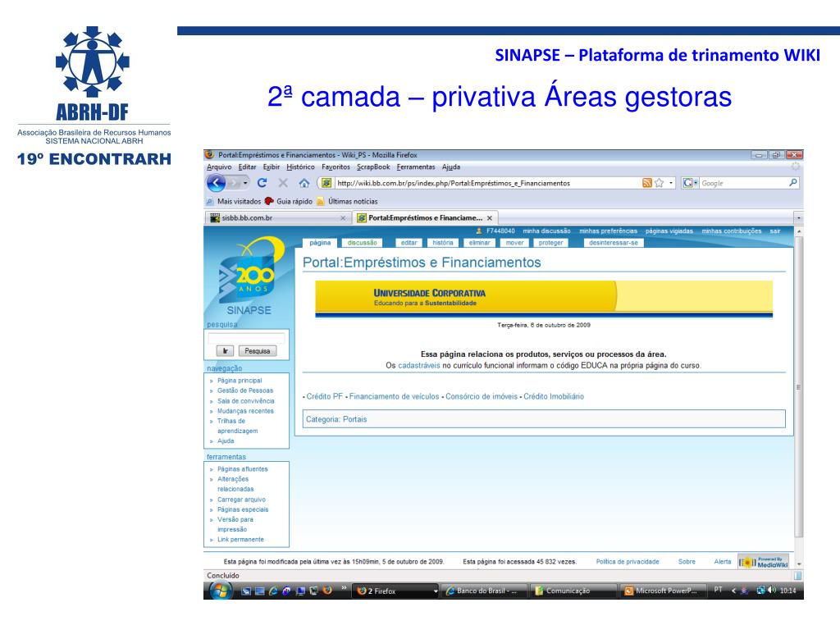Open the Carregar arquivo link
The width and height of the screenshot is (840, 630).
tap(241, 500)
